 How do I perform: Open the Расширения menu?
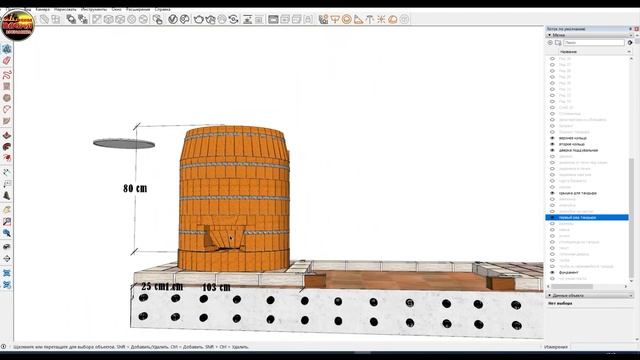(x=138, y=9)
